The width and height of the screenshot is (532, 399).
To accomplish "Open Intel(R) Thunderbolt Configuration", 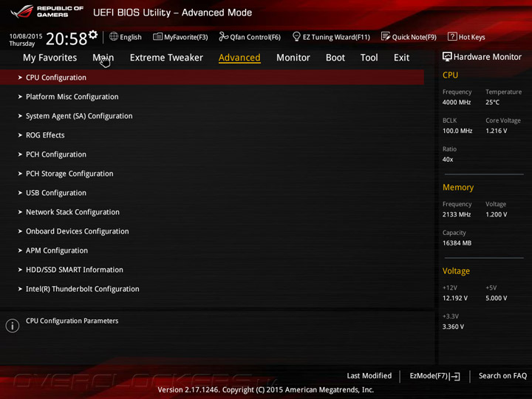I will 83,289.
